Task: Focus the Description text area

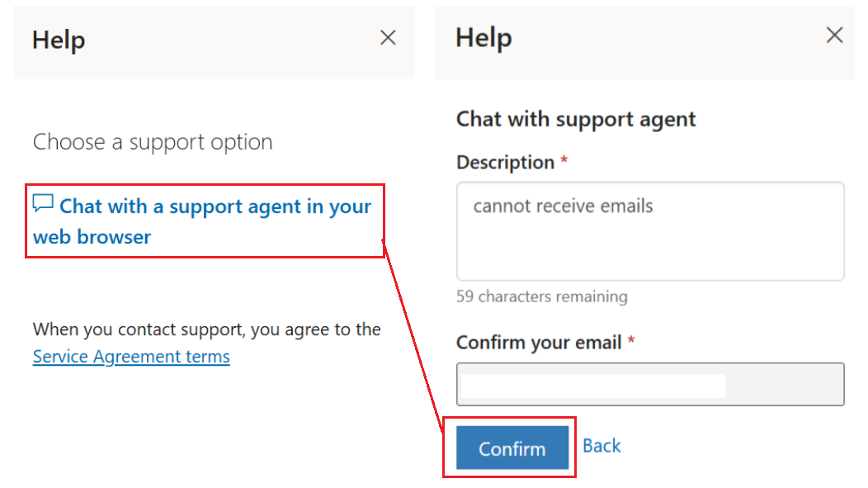Action: pos(650,231)
